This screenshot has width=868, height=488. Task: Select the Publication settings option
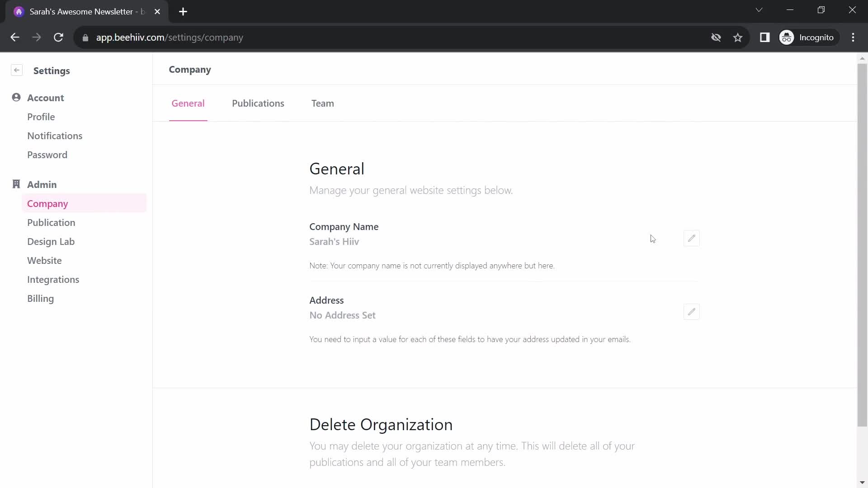[51, 223]
